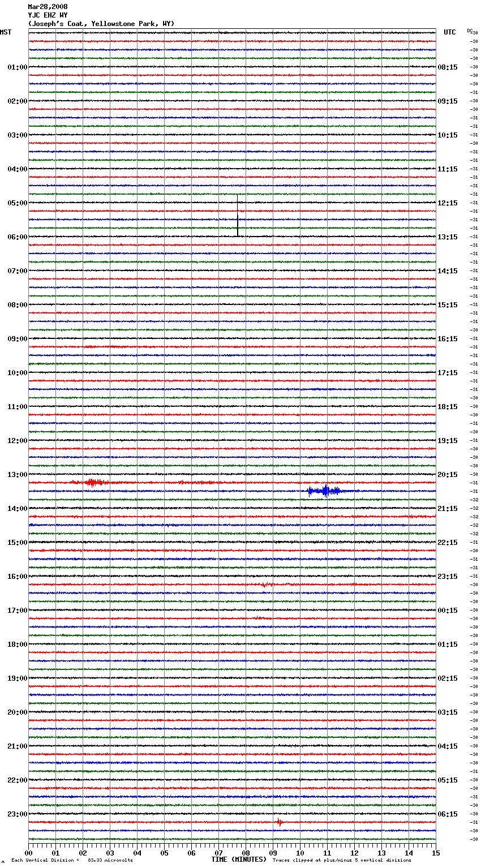481x868 pixels.
Task: Click the 03:15 UTC time label
Action: [448, 712]
